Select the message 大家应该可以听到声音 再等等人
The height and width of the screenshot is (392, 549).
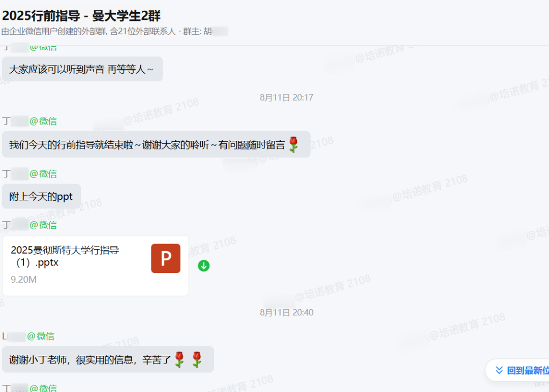[82, 69]
